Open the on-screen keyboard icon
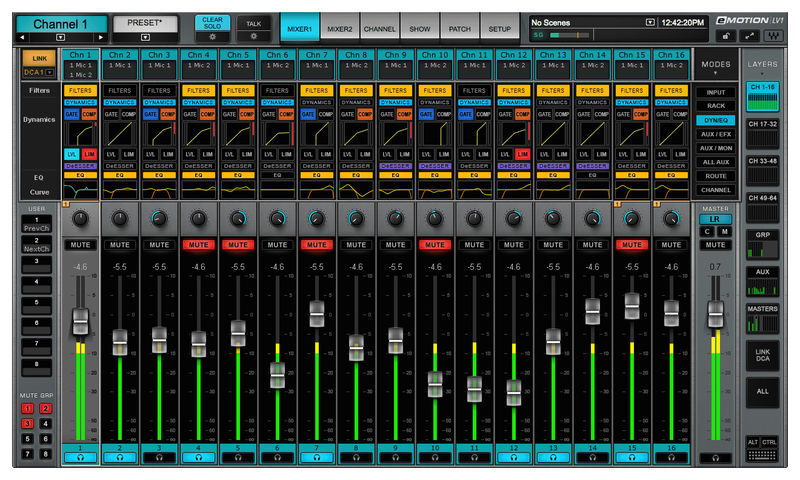 pos(762,455)
